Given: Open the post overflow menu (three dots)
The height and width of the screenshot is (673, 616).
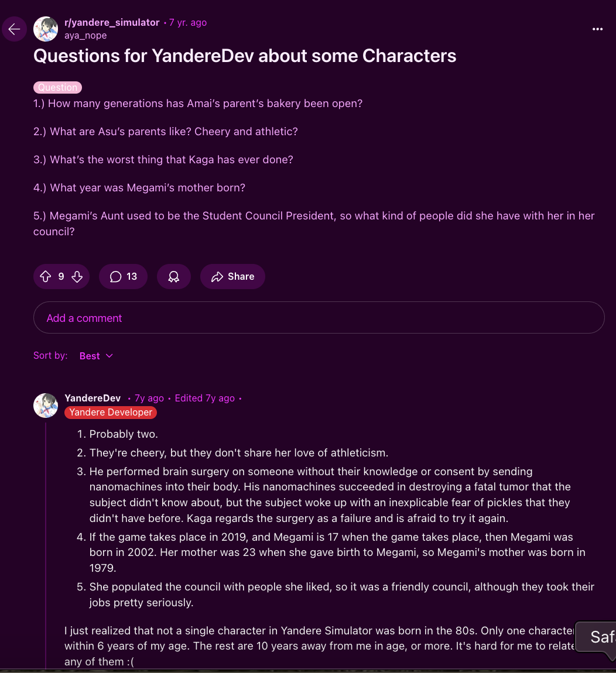Looking at the screenshot, I should tap(597, 29).
